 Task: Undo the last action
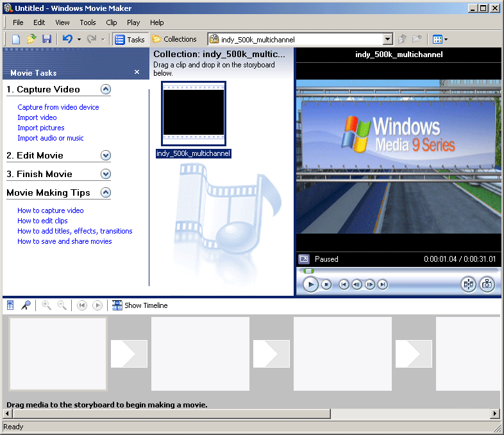67,39
